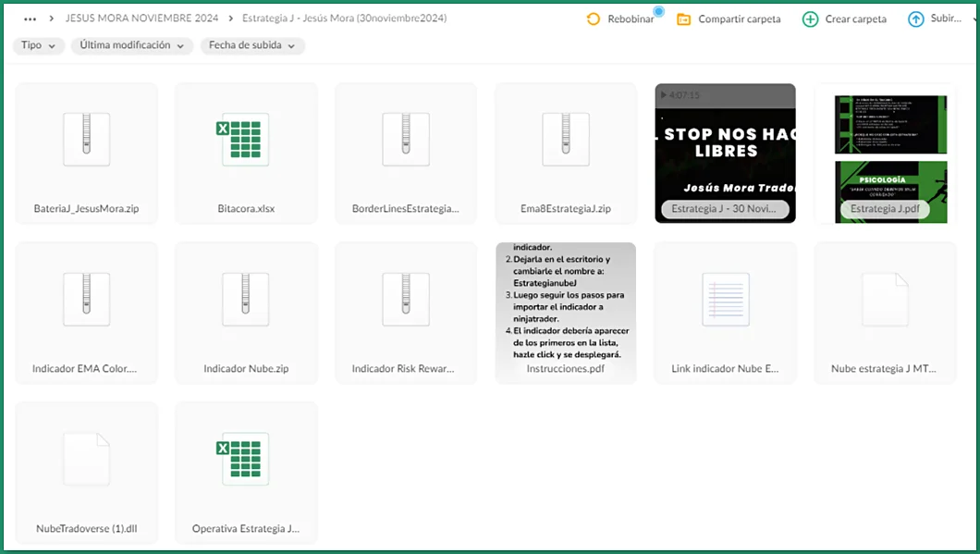Open the BateriaJ_JesusMora.zip file icon

point(87,140)
